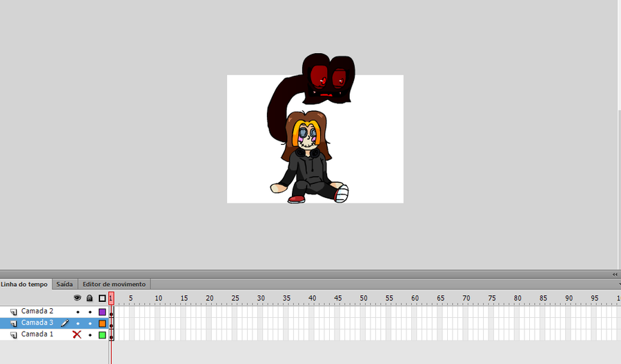
Task: Switch to the Linha do tempo tab
Action: pyautogui.click(x=24, y=284)
